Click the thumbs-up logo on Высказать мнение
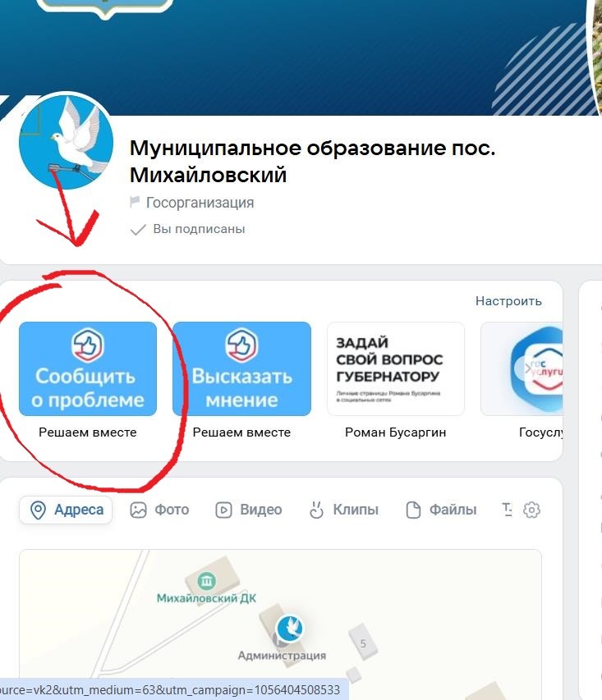602x700 pixels. (x=241, y=345)
